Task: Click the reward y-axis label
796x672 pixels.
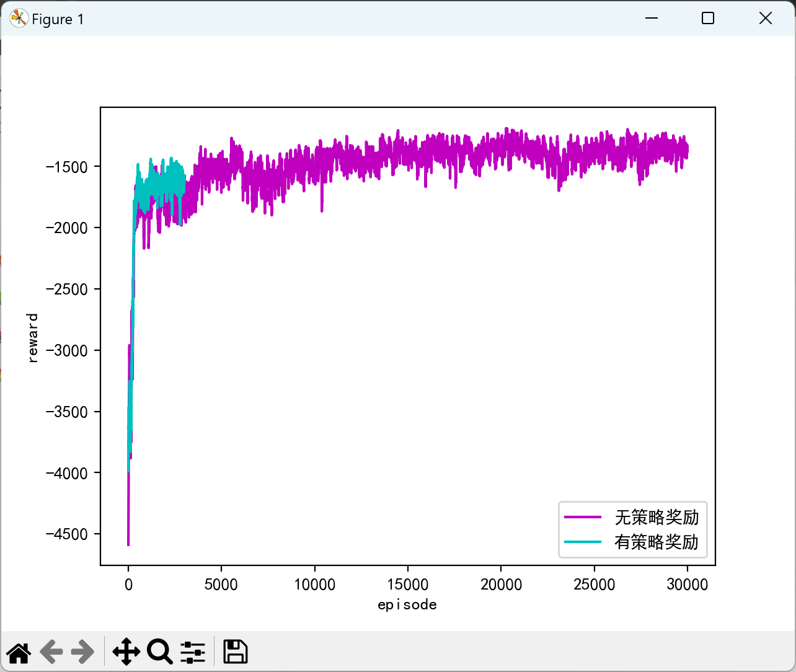Action: [x=33, y=337]
